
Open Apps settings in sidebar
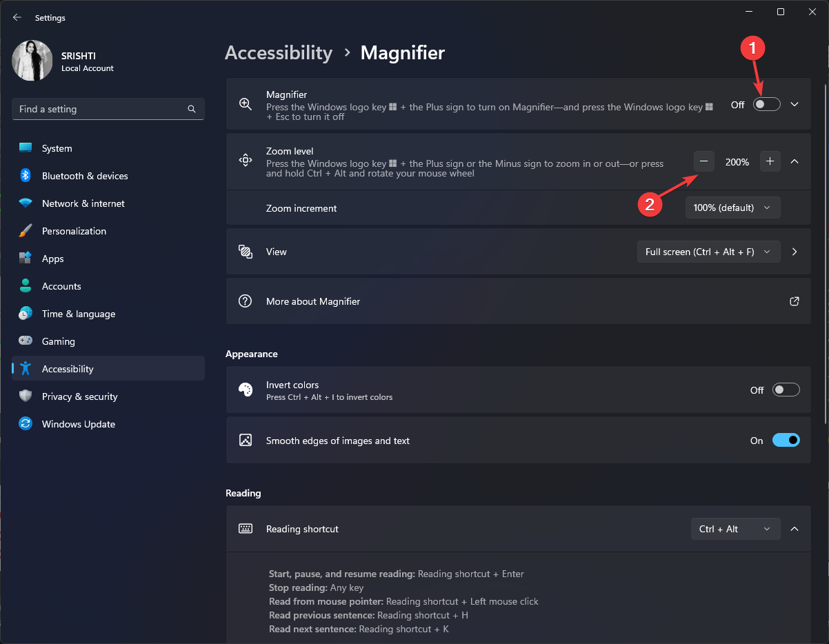click(x=108, y=259)
